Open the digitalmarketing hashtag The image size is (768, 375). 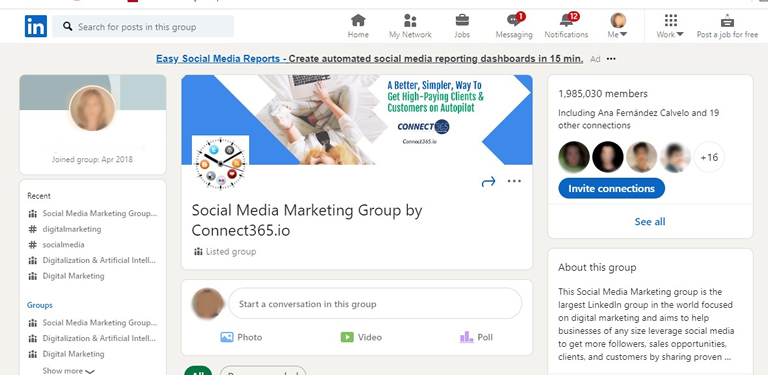point(65,229)
